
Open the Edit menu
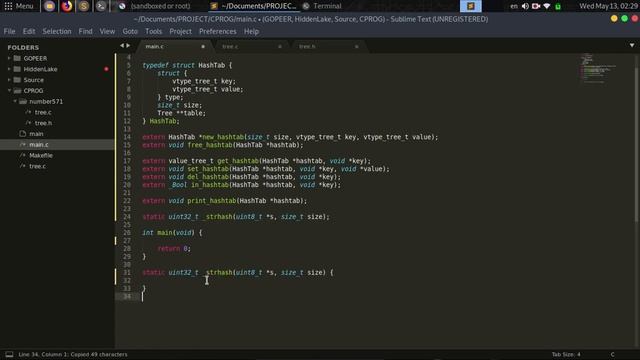(29, 31)
